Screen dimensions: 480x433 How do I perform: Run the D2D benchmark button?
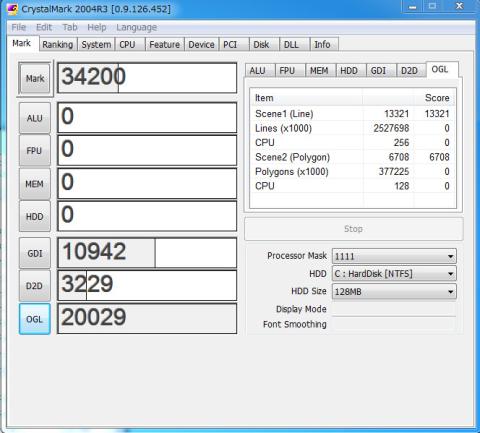coord(35,286)
